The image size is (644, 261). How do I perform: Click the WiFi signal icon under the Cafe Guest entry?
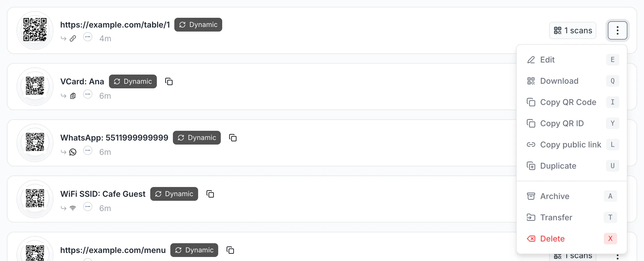[x=73, y=208]
